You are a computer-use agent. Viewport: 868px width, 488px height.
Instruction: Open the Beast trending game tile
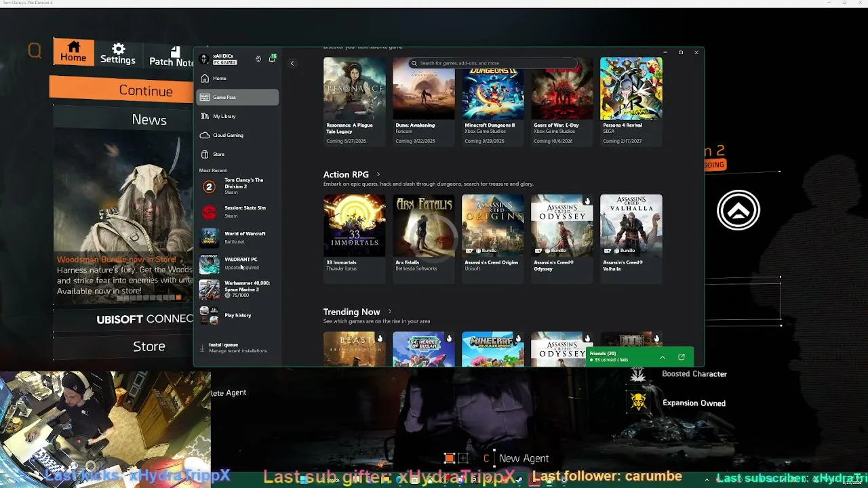tap(355, 349)
